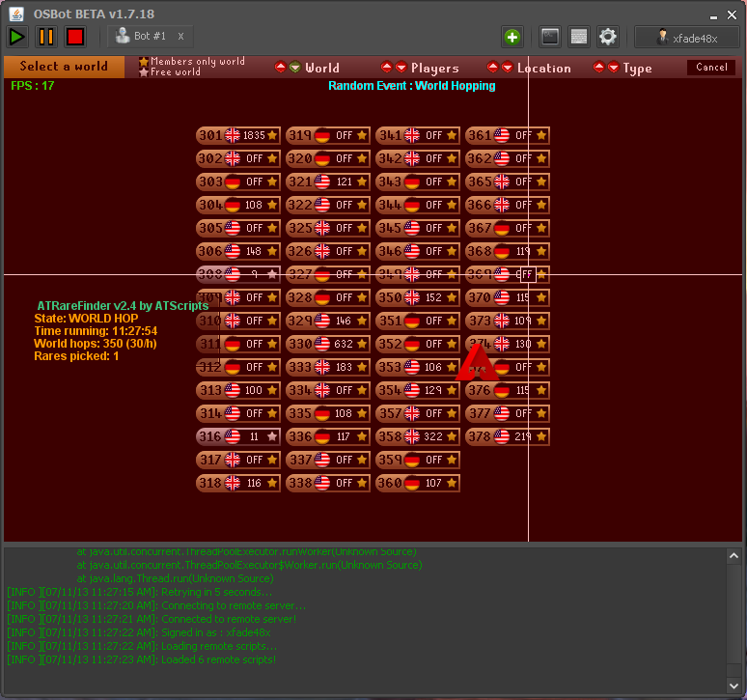Screen dimensions: 747x700
Task: Choose world 330 with 632 players
Action: pyautogui.click(x=328, y=344)
